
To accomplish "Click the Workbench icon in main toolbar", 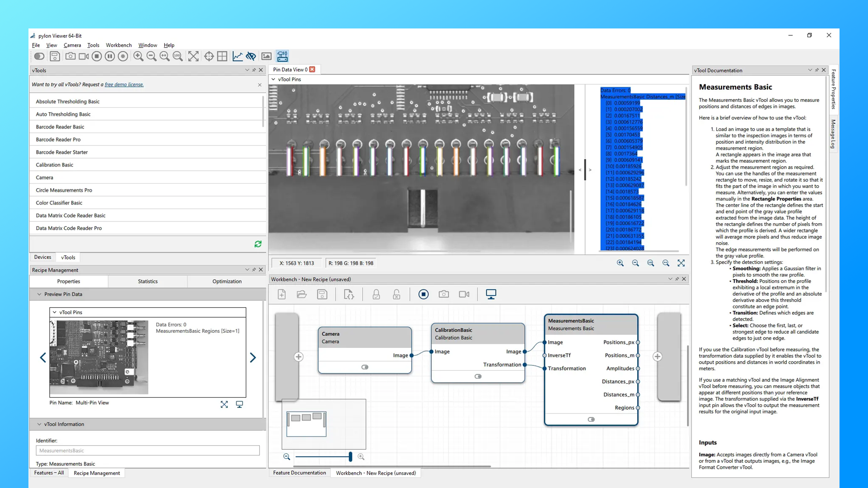I will [x=282, y=56].
